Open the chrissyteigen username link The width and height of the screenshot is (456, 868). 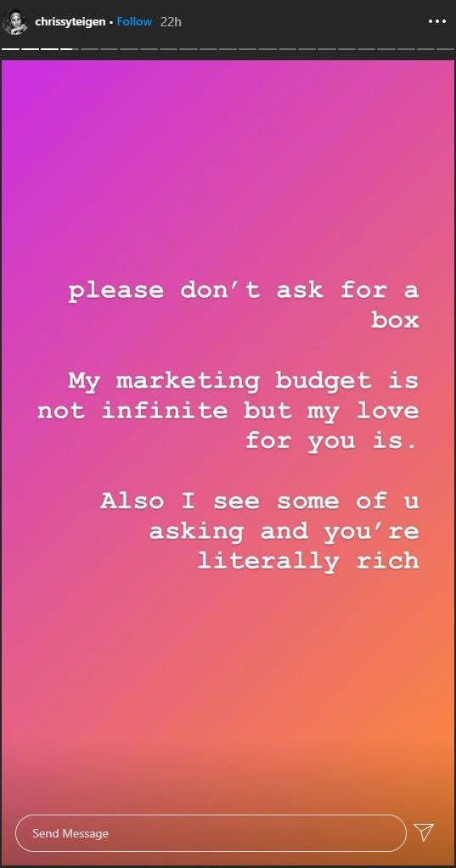pyautogui.click(x=70, y=21)
